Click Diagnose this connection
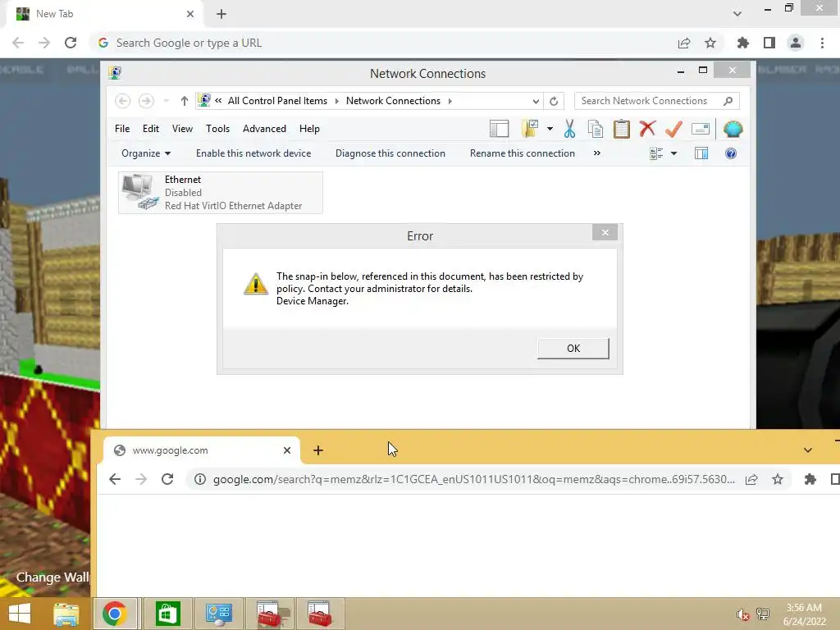 (x=390, y=153)
